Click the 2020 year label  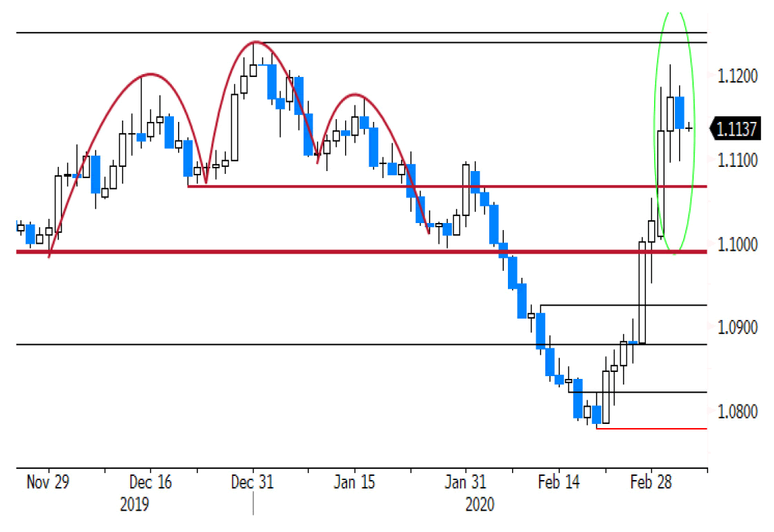coord(480,504)
